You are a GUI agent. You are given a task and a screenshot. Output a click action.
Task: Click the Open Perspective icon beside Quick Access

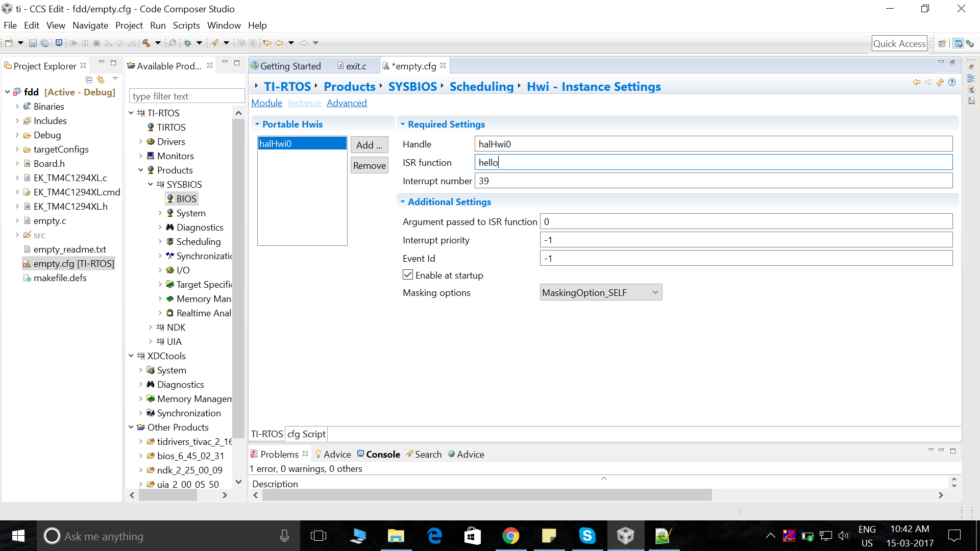click(x=942, y=44)
